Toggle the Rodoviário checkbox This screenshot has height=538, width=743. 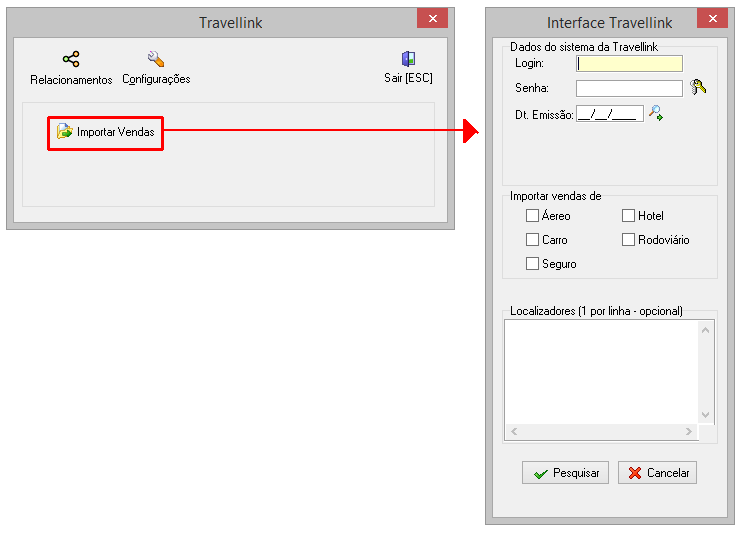click(x=628, y=239)
